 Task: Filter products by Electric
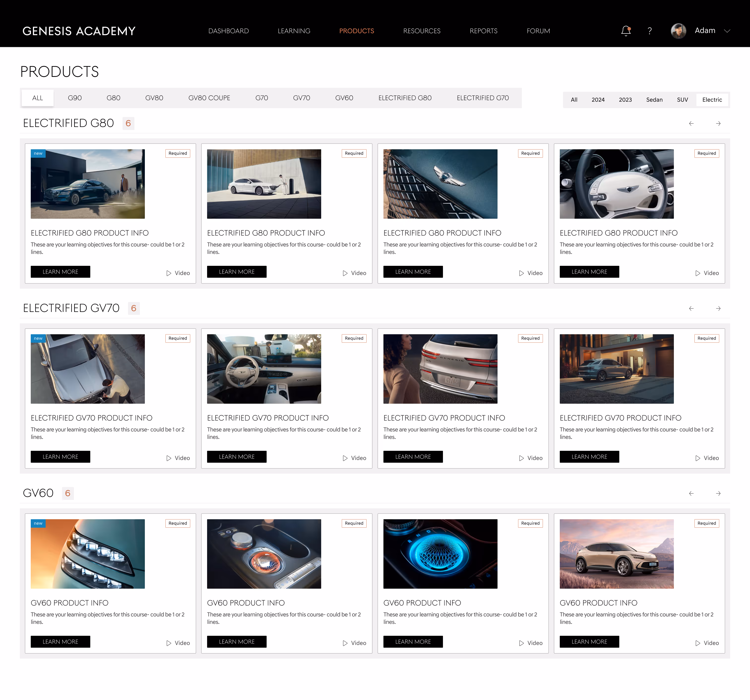click(712, 100)
